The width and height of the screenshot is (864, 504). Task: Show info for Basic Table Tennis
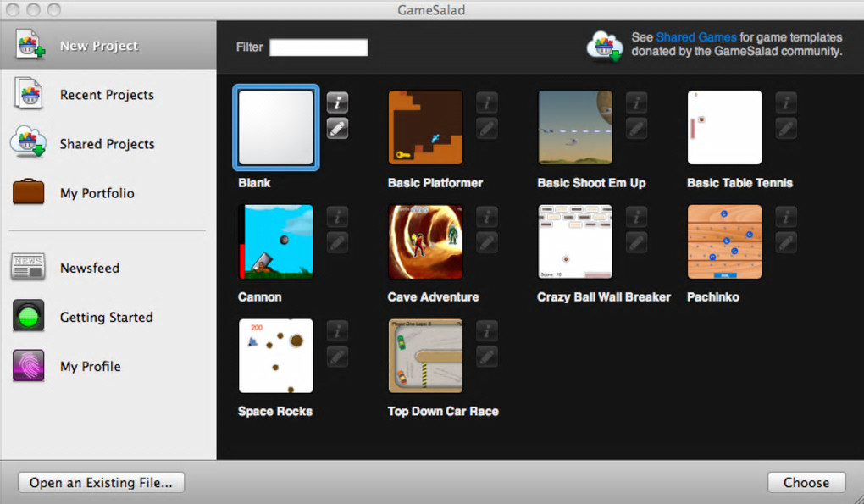786,102
